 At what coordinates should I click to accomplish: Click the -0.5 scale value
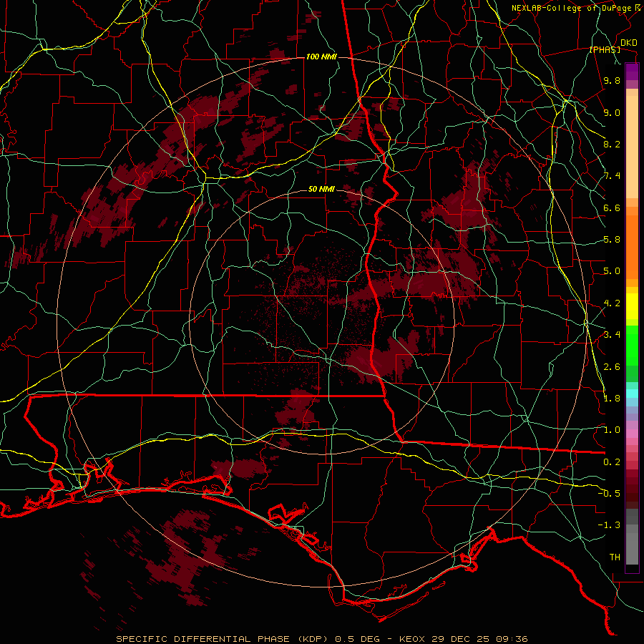click(609, 493)
